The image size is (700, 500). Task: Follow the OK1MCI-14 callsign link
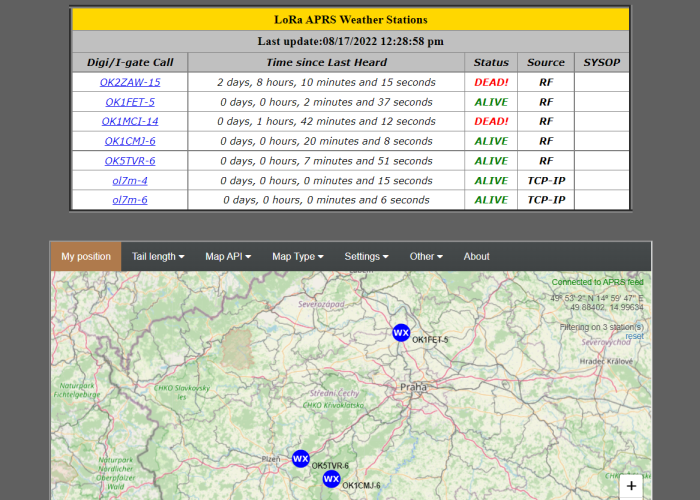coord(130,121)
